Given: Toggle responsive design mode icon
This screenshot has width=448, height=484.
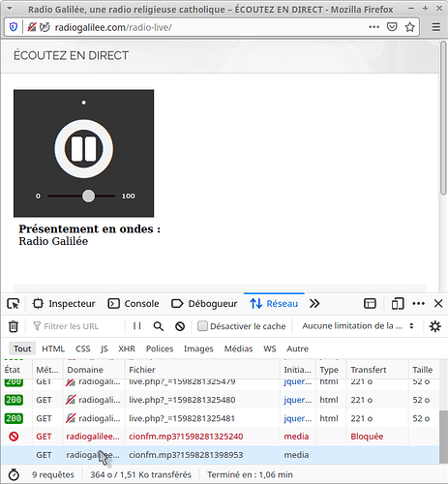Looking at the screenshot, I should (x=398, y=304).
